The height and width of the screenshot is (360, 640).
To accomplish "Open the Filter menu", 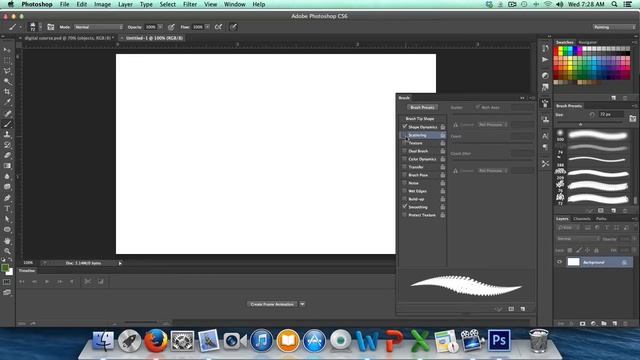I will click(x=190, y=4).
